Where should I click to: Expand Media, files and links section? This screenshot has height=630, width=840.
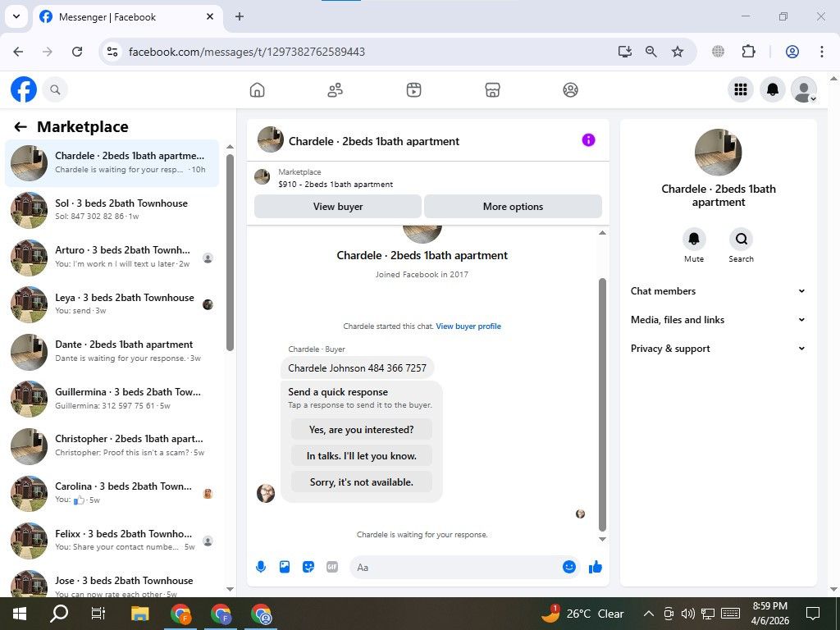718,320
